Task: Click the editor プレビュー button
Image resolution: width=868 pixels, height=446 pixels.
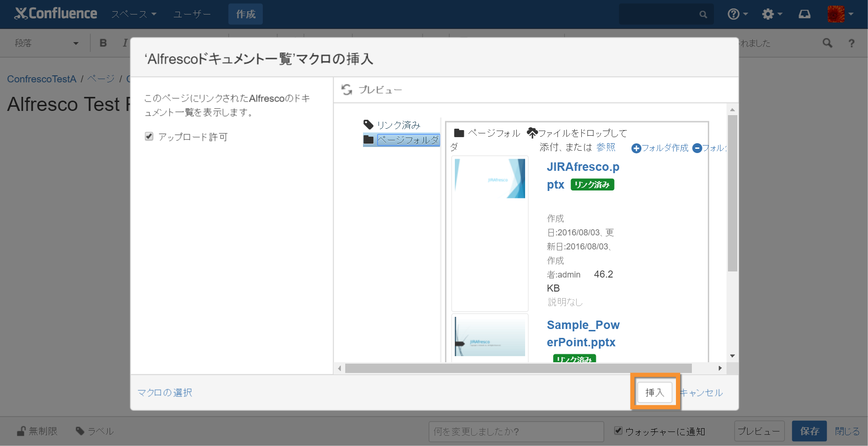Action: coord(759,431)
